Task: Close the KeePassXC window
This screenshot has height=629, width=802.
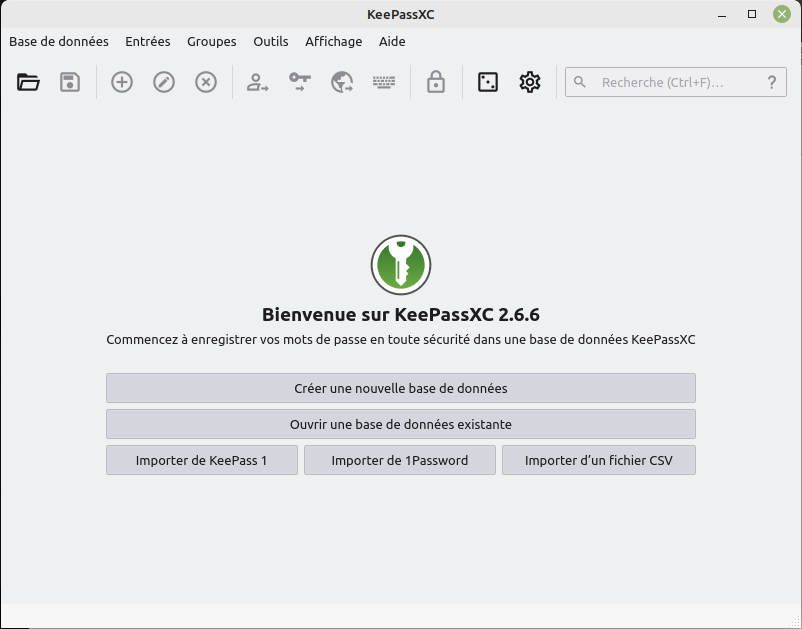Action: click(782, 14)
